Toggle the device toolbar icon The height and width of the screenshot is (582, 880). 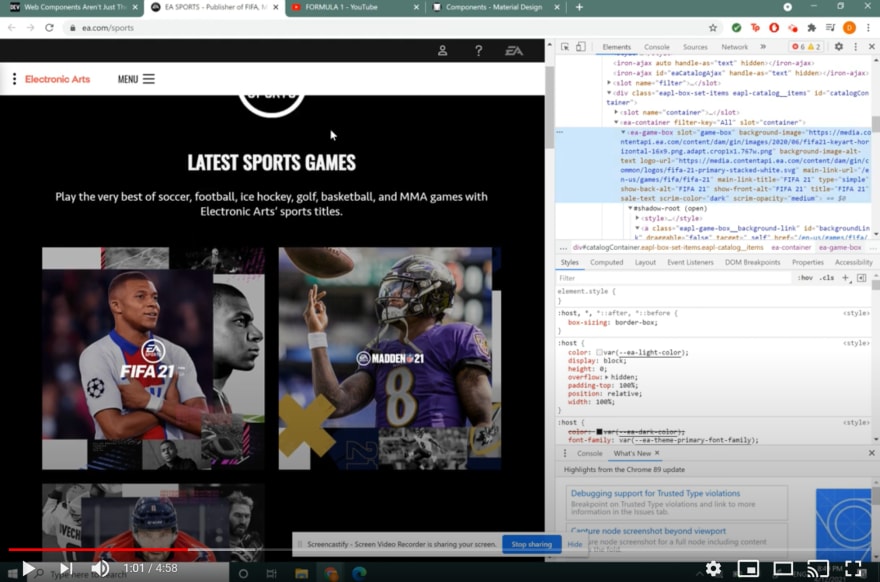(x=581, y=47)
